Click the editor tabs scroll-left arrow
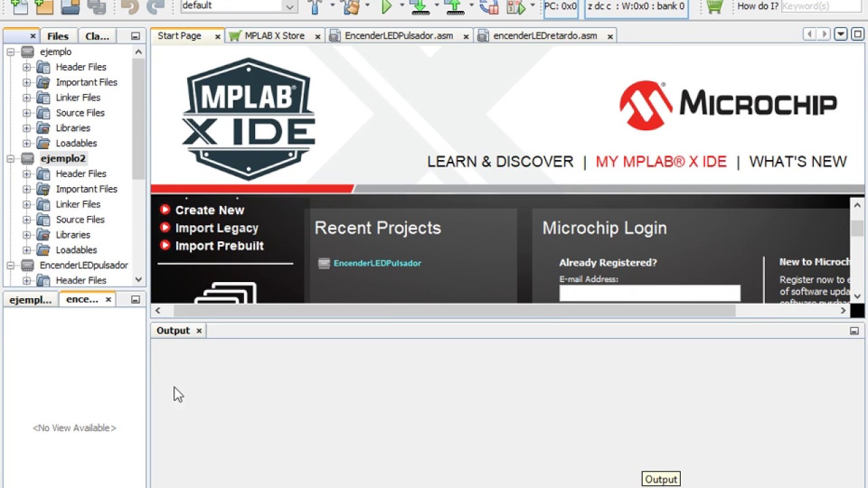 coord(810,34)
